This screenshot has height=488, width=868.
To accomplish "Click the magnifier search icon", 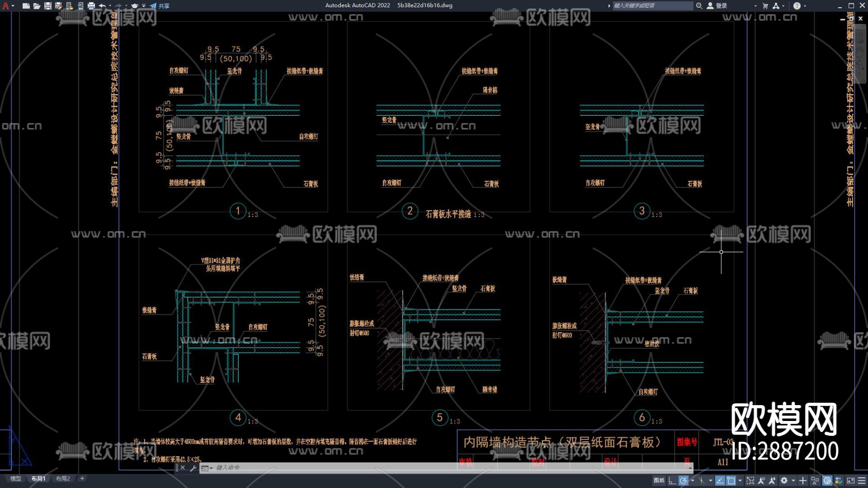I will 699,6.
